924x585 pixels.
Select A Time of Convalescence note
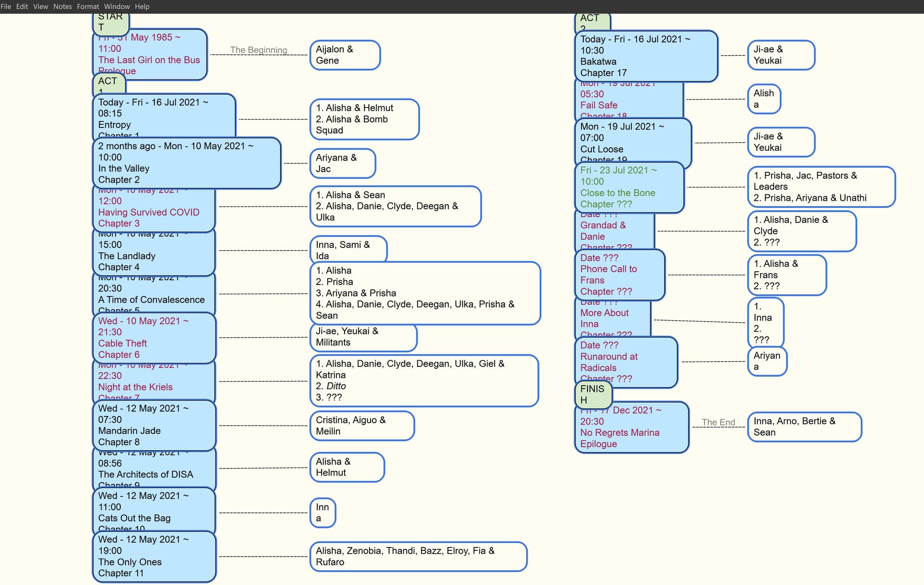point(154,294)
